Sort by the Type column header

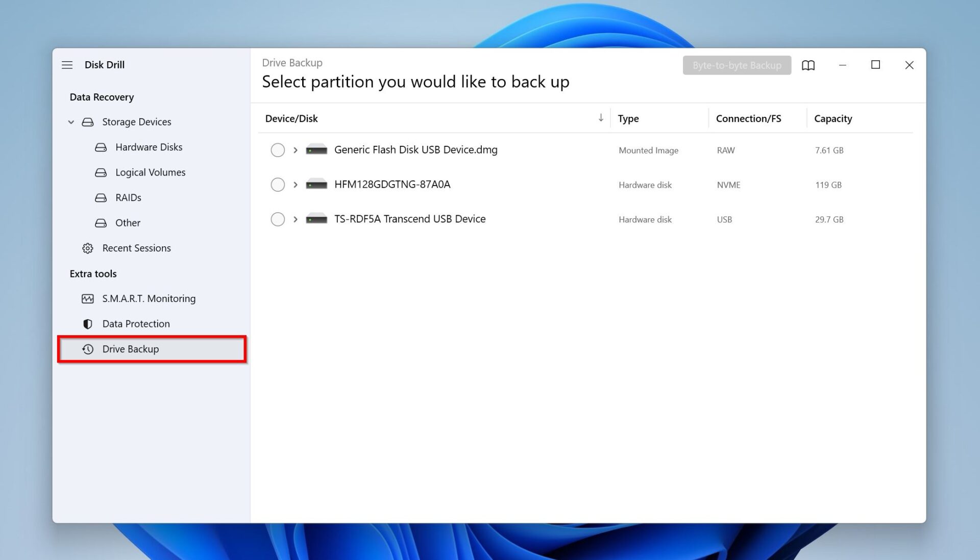[x=628, y=118]
